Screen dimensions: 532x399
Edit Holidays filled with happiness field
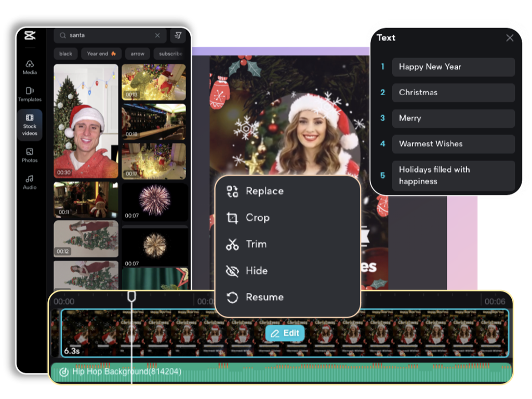pos(453,176)
